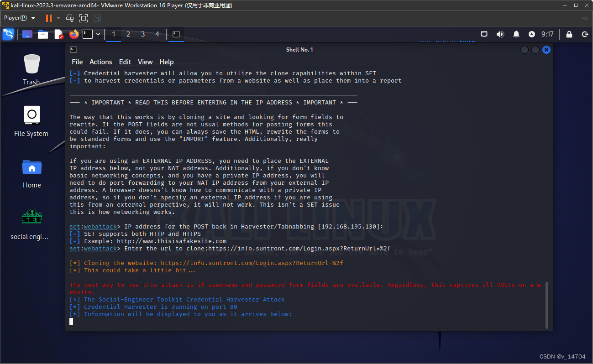This screenshot has width=593, height=364.
Task: Switch to workspace 2
Action: [x=128, y=34]
